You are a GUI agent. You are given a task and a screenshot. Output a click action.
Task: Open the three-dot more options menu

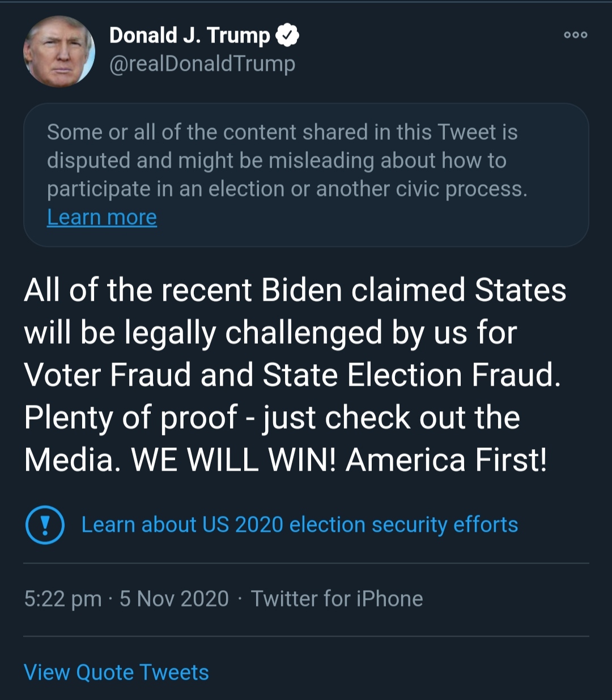tap(575, 35)
